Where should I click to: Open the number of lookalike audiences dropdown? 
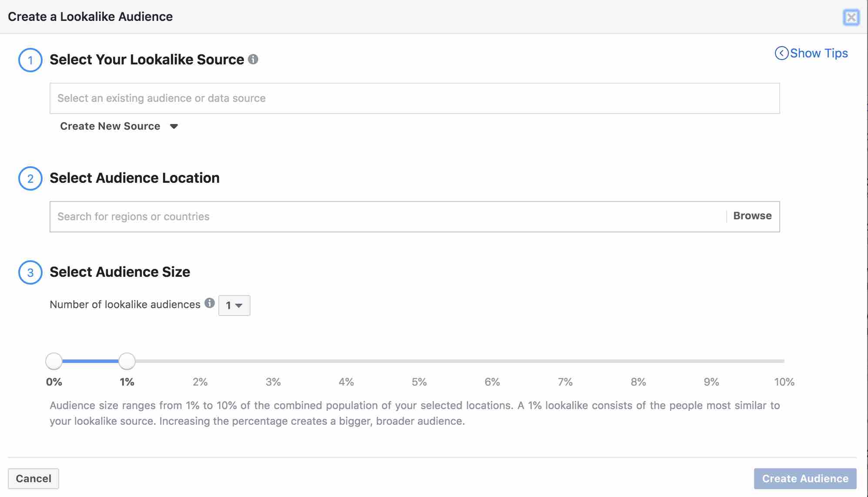point(234,305)
